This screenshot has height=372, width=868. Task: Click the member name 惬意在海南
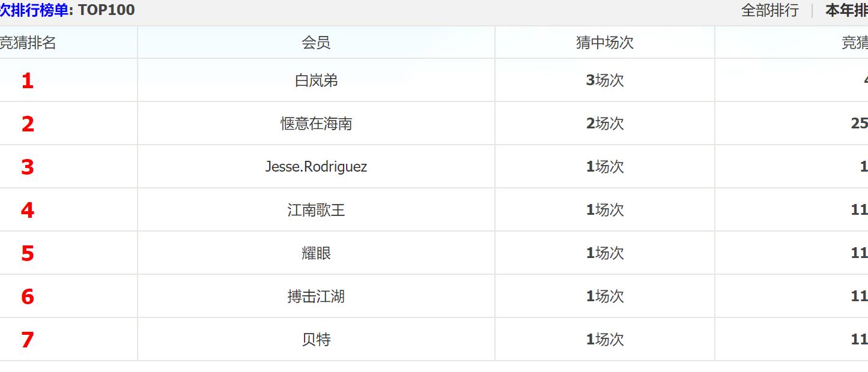pos(316,124)
